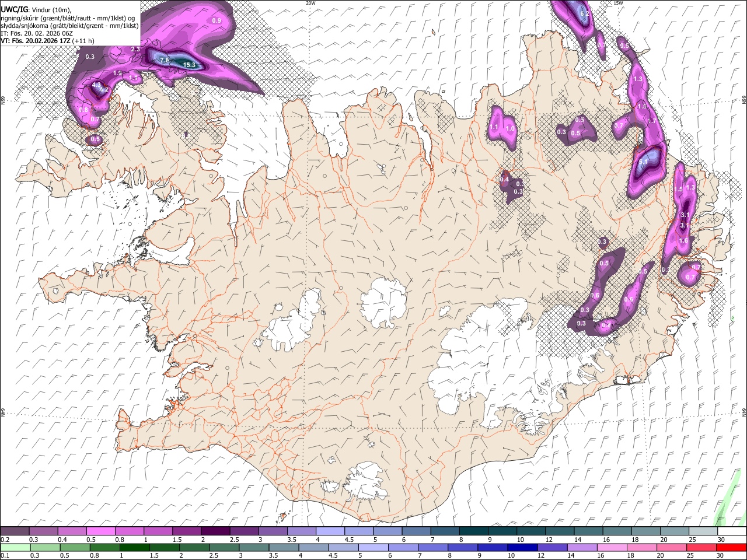Click the 1.6 snowfall value in the Eastfjords
Screen dimensions: 747x560
point(684,240)
